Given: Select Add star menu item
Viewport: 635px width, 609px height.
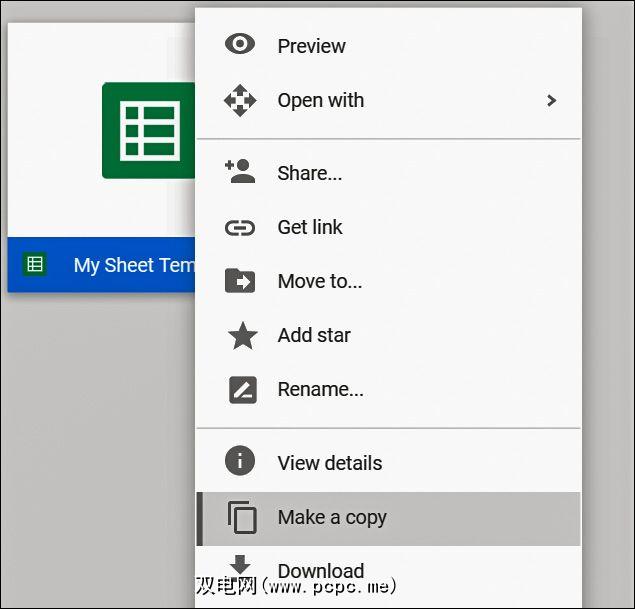Looking at the screenshot, I should 314,335.
